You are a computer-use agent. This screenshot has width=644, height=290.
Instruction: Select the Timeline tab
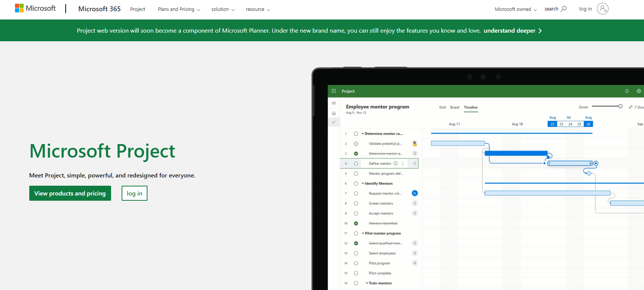[x=471, y=107]
